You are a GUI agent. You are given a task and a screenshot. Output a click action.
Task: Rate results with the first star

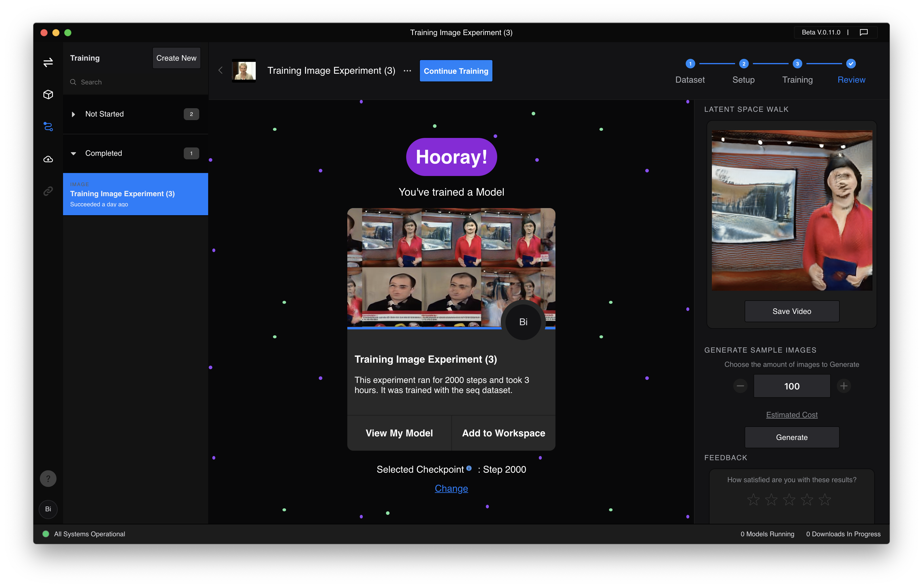[753, 499]
